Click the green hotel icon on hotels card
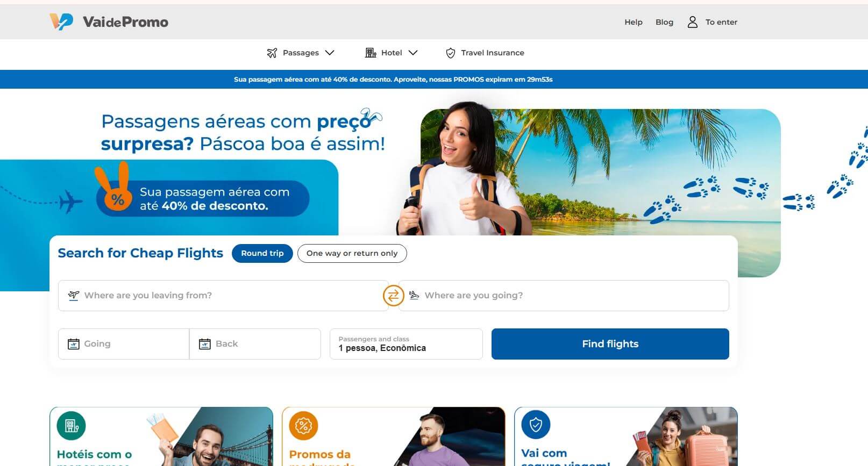 click(72, 426)
